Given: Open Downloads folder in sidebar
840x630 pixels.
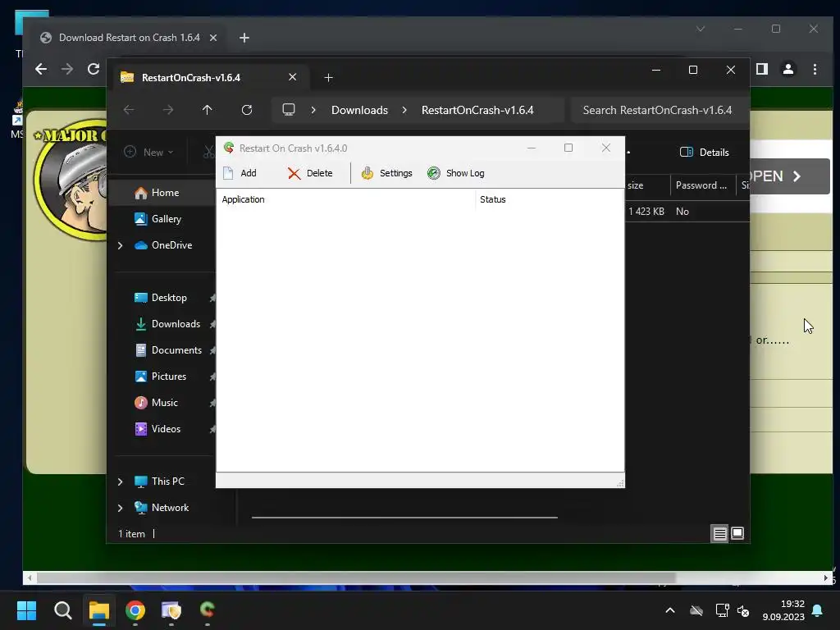Looking at the screenshot, I should click(167, 323).
